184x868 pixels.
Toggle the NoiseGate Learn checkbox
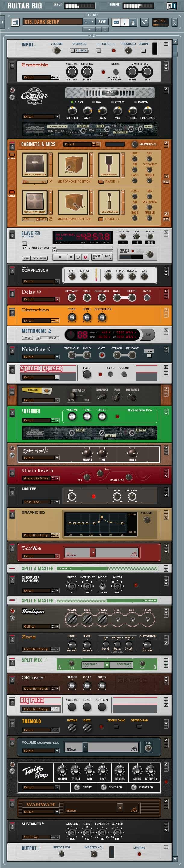pos(149,355)
